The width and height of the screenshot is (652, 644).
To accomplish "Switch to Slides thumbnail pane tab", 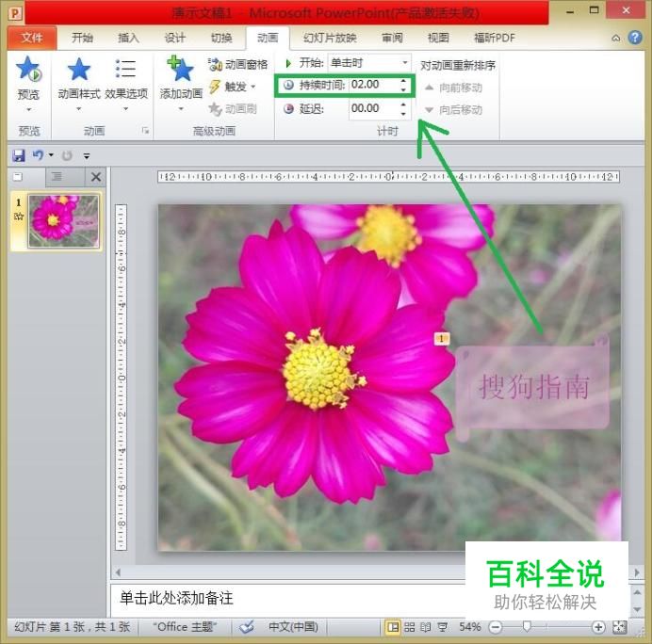I will tap(18, 177).
